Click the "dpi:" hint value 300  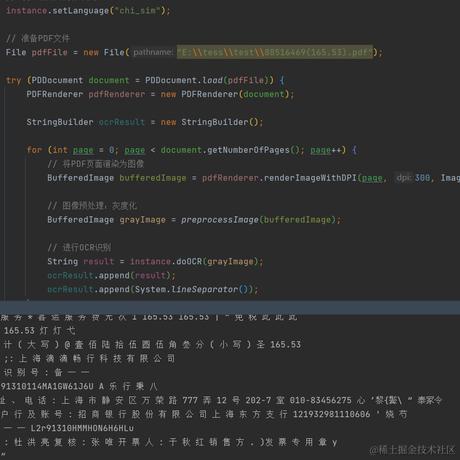pos(422,178)
